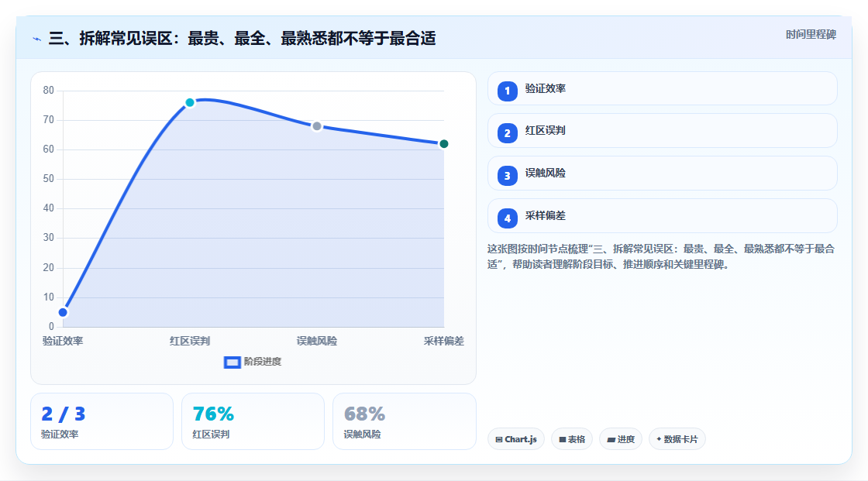Click the 进度 tag
This screenshot has width=868, height=481.
coord(621,439)
